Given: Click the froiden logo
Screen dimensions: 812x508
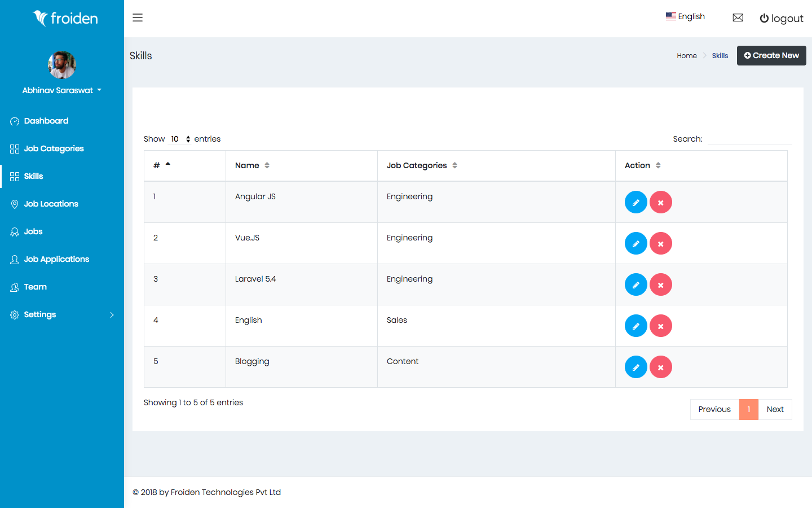Looking at the screenshot, I should (65, 18).
